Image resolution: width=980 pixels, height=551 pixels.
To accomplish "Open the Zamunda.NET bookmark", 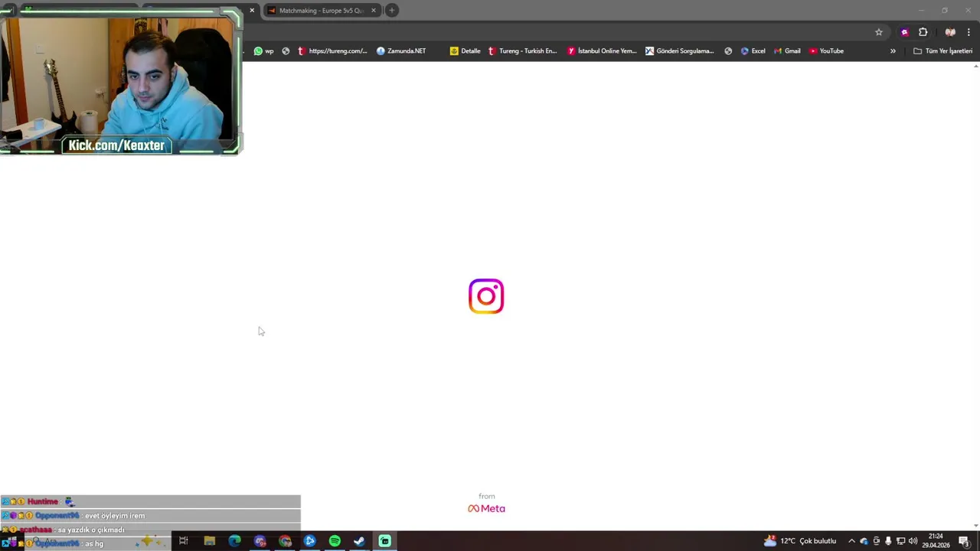I will pyautogui.click(x=401, y=51).
